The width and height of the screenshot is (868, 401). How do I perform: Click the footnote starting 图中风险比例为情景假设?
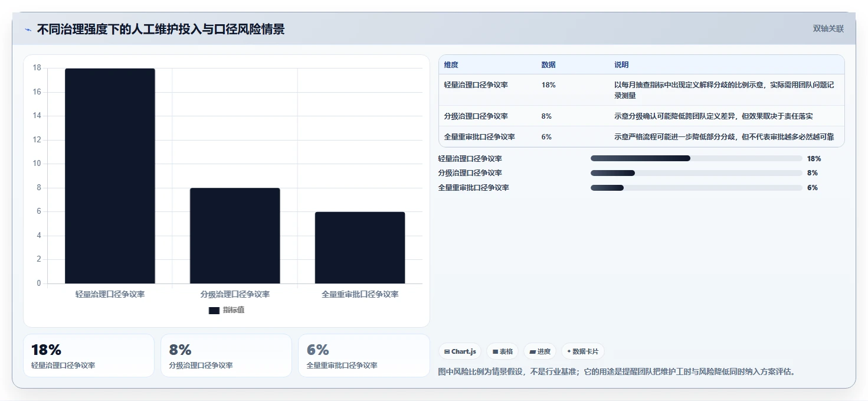pos(617,372)
